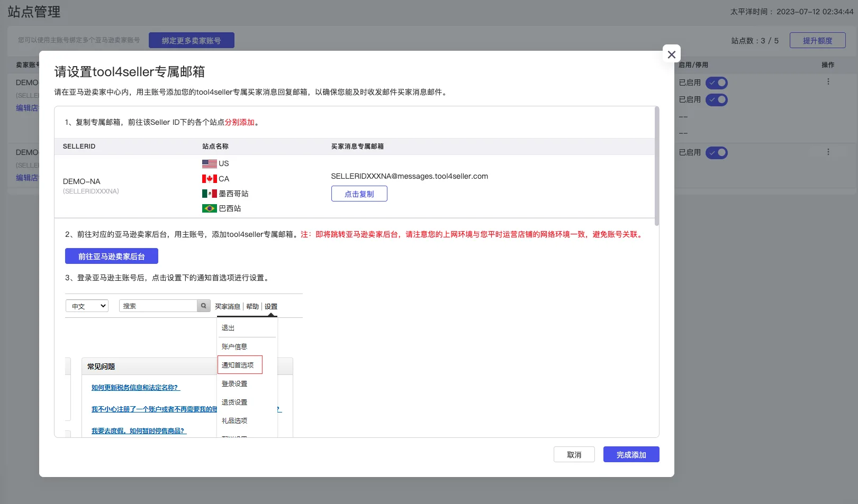Image resolution: width=858 pixels, height=504 pixels.
Task: Select 买家消息 in the tutorial menu
Action: point(228,307)
